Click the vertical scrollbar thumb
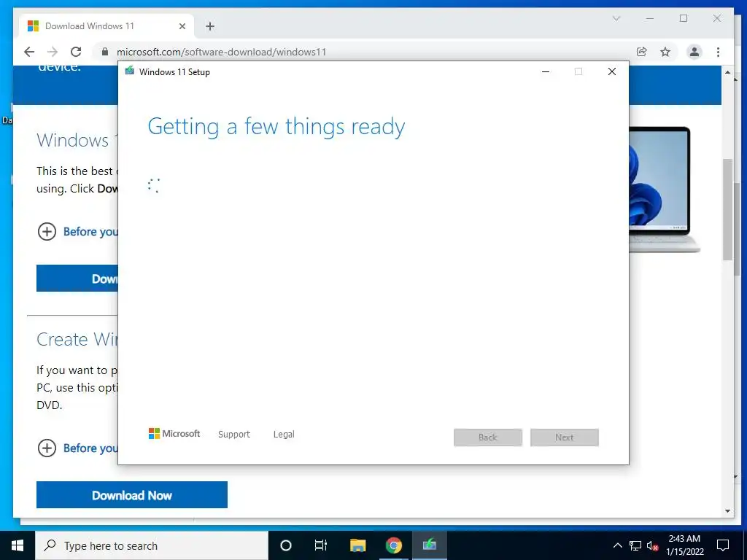Image resolution: width=747 pixels, height=560 pixels. (727, 209)
